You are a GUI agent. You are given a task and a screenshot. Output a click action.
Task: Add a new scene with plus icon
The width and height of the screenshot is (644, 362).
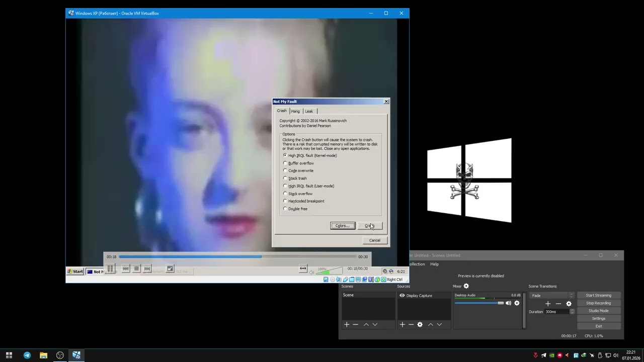click(x=347, y=325)
